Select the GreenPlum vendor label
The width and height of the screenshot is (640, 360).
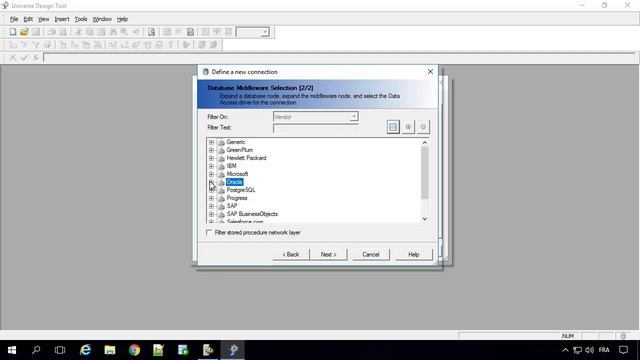pos(240,150)
